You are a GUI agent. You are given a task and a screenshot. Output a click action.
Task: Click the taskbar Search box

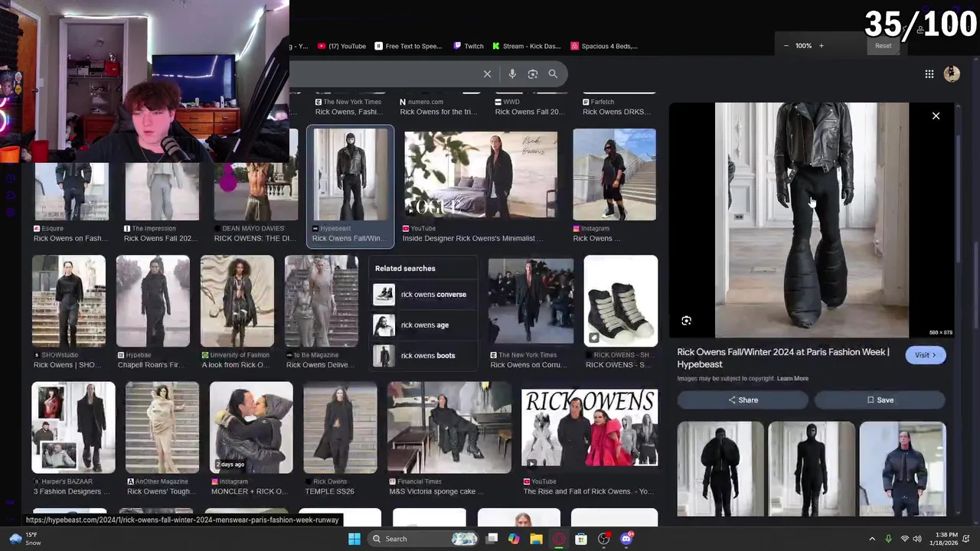point(422,539)
